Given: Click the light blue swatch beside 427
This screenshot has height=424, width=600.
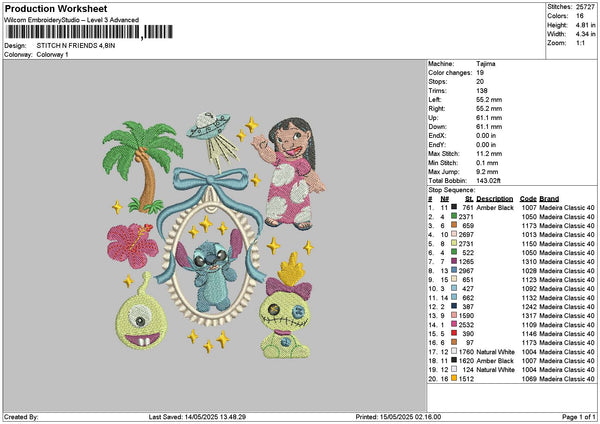Looking at the screenshot, I should [454, 289].
